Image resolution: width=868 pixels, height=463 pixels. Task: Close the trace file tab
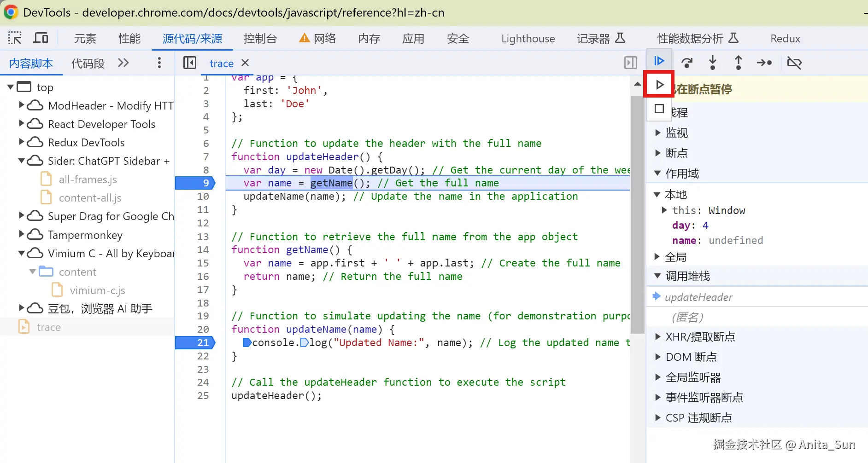coord(245,63)
